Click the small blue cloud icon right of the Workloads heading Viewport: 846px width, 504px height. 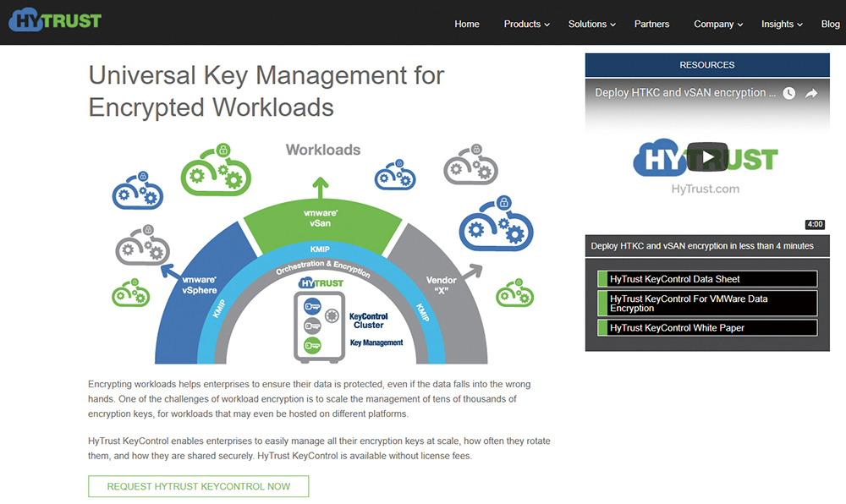click(395, 175)
